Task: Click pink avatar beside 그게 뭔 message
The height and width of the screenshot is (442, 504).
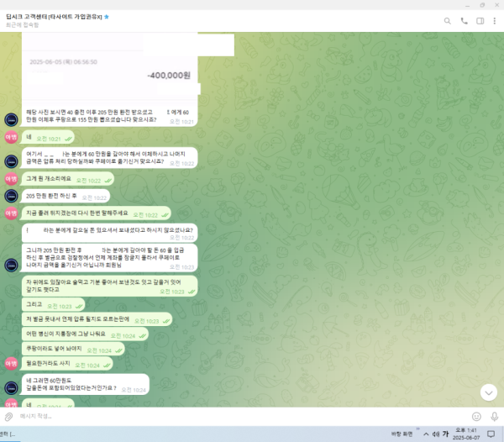Action: click(x=11, y=179)
